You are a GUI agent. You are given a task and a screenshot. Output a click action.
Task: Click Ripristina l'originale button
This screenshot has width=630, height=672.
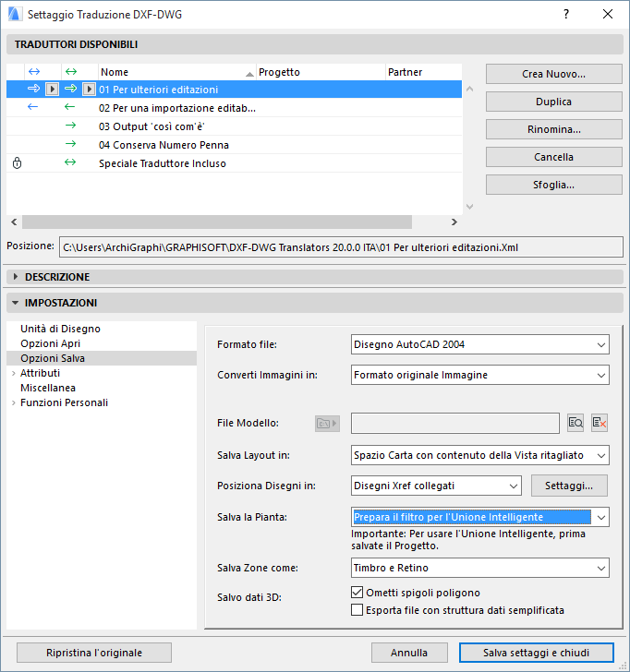coord(94,653)
